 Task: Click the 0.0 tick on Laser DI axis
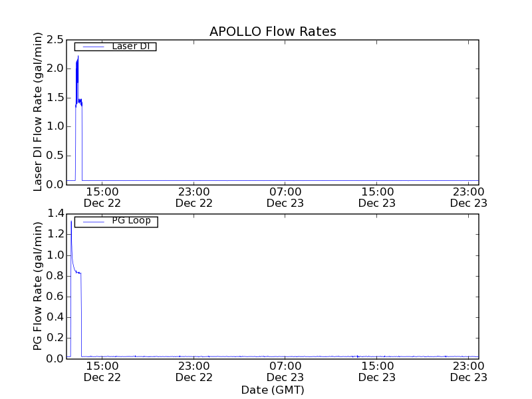point(55,185)
